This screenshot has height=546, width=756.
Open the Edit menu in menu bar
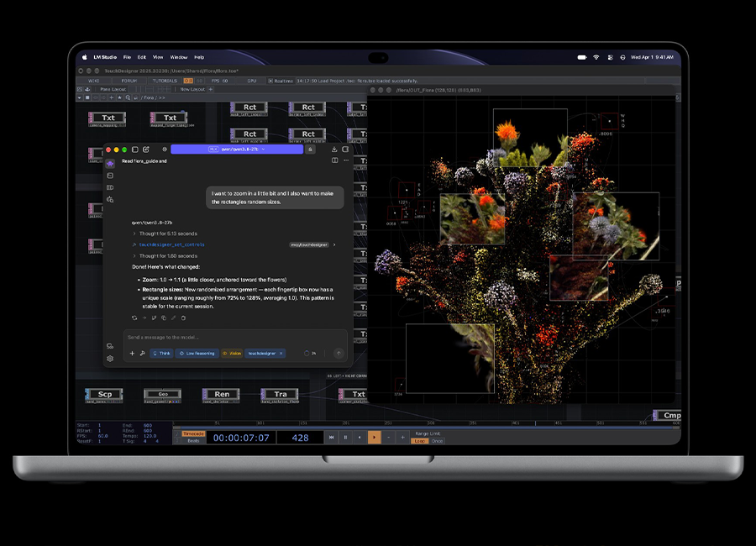tap(142, 57)
